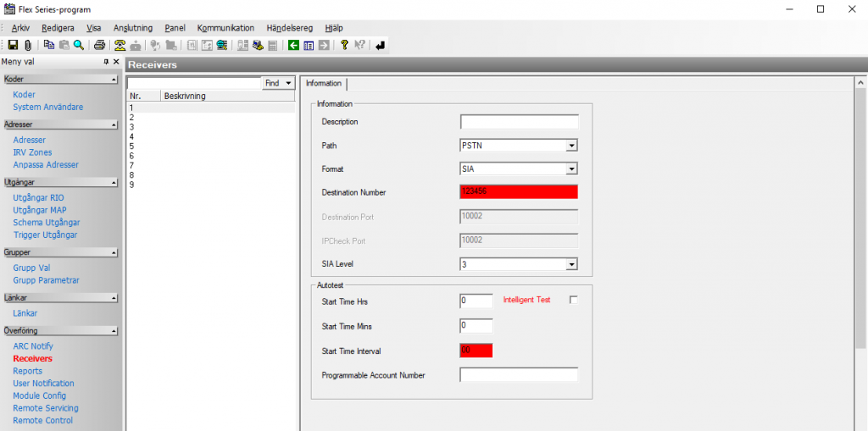Expand the Format dropdown showing SIA
The height and width of the screenshot is (431, 868).
571,169
